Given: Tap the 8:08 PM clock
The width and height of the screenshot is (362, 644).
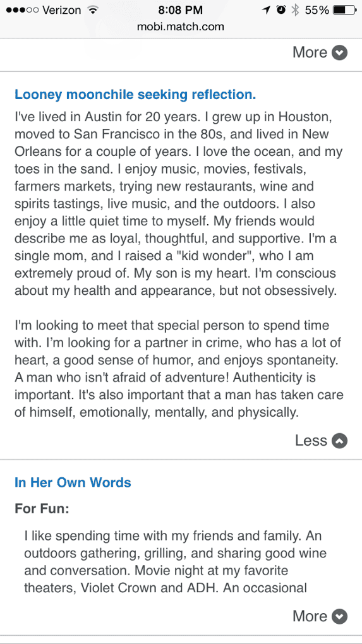Looking at the screenshot, I should [x=181, y=10].
